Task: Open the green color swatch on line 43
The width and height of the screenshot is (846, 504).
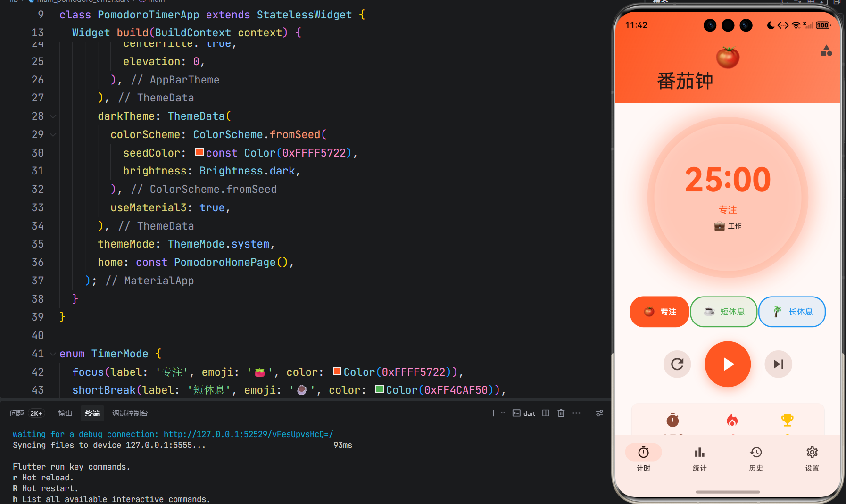Action: click(x=380, y=389)
